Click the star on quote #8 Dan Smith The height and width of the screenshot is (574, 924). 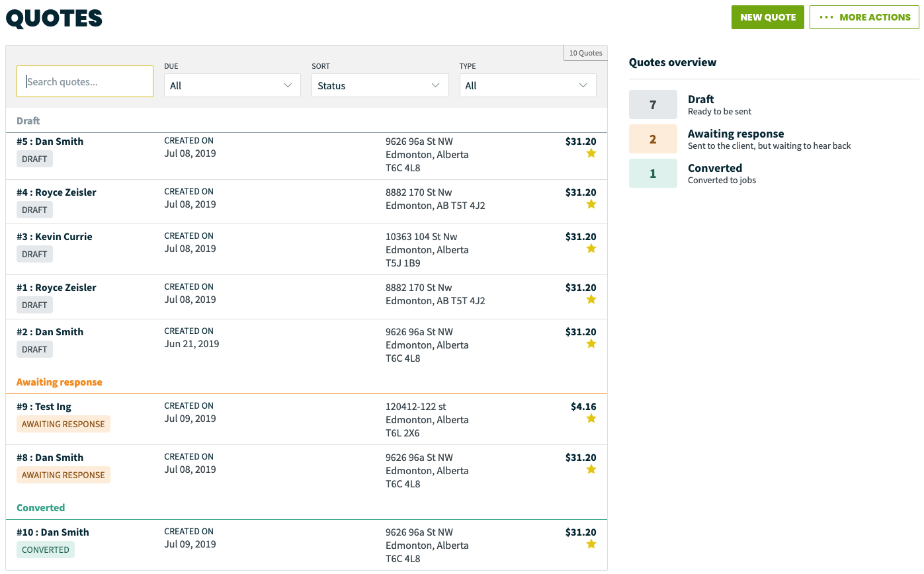(x=591, y=470)
